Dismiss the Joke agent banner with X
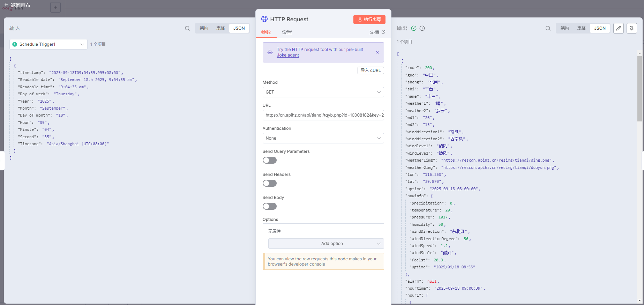The height and width of the screenshot is (305, 644). click(x=377, y=52)
